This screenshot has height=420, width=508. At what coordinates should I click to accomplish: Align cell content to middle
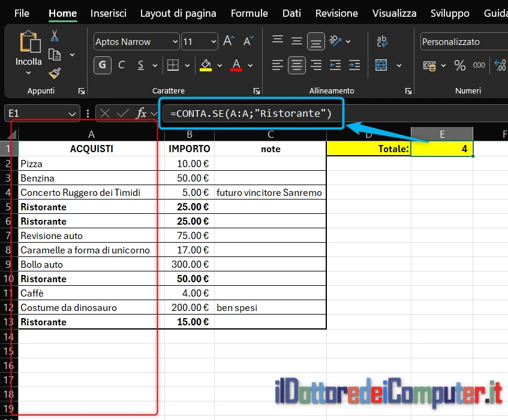coord(297,41)
